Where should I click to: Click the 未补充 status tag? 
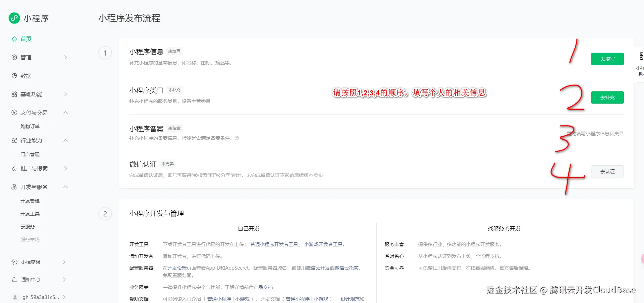[174, 90]
